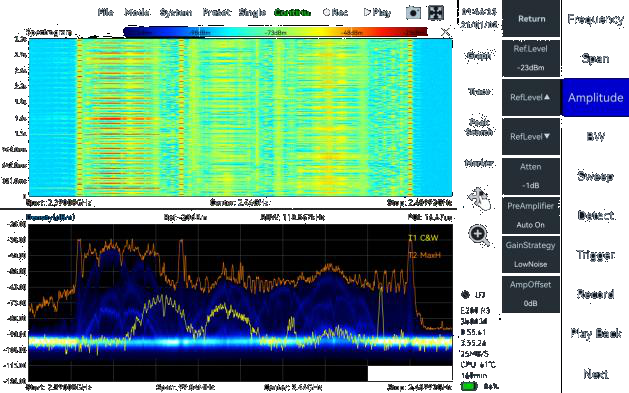Decrease reference level with RefLevel down
The width and height of the screenshot is (629, 393).
tap(531, 137)
